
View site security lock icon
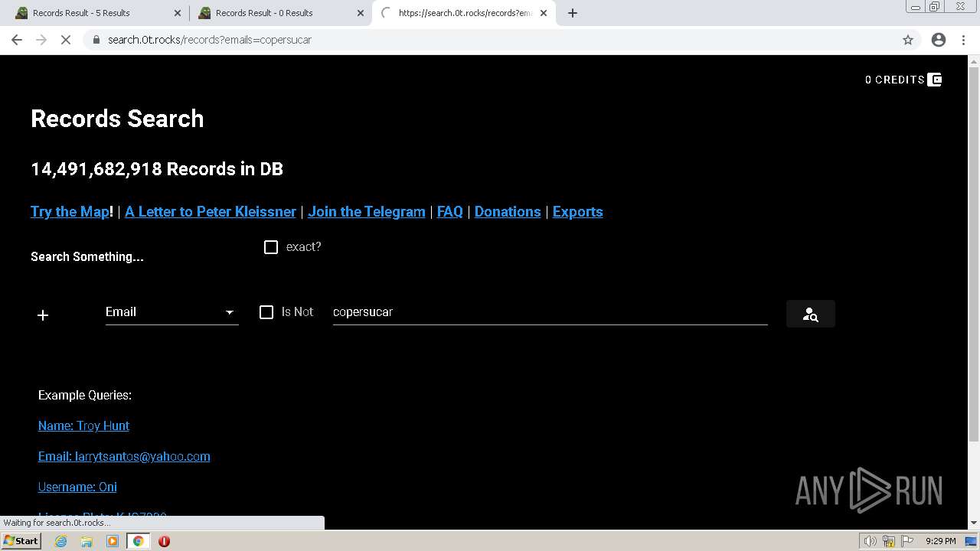click(96, 40)
